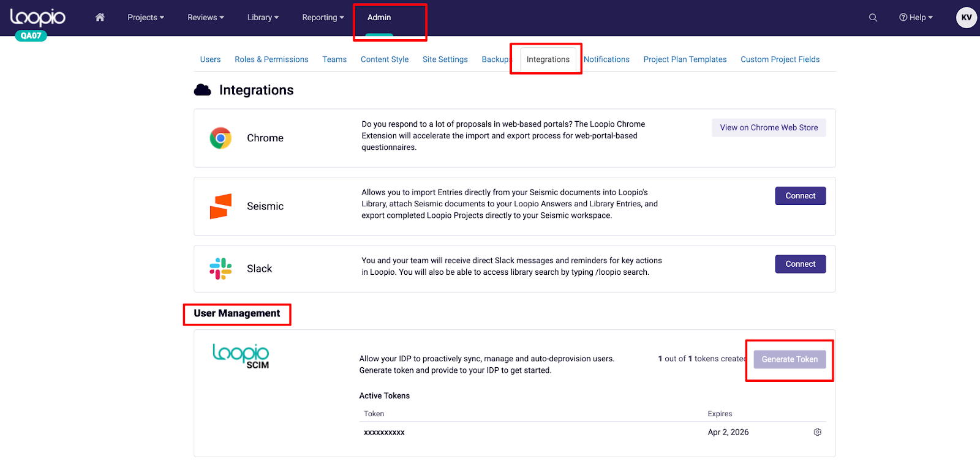Click the Chrome integration name

click(x=265, y=138)
